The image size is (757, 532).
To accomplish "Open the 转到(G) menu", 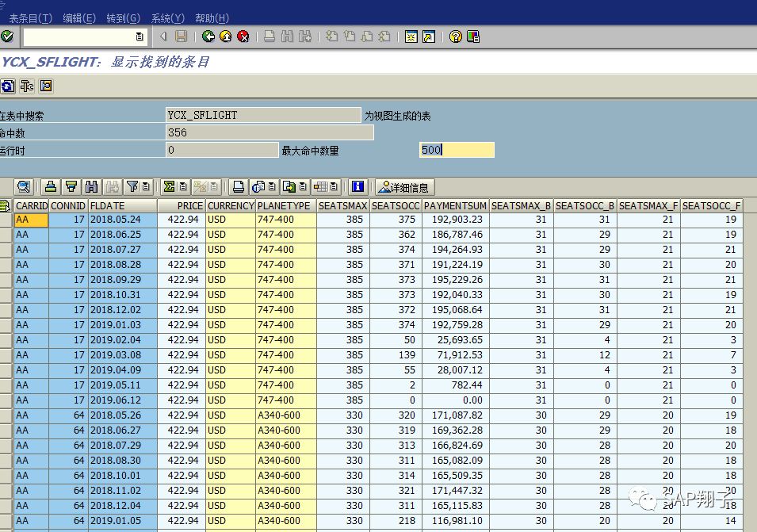I will coord(123,18).
